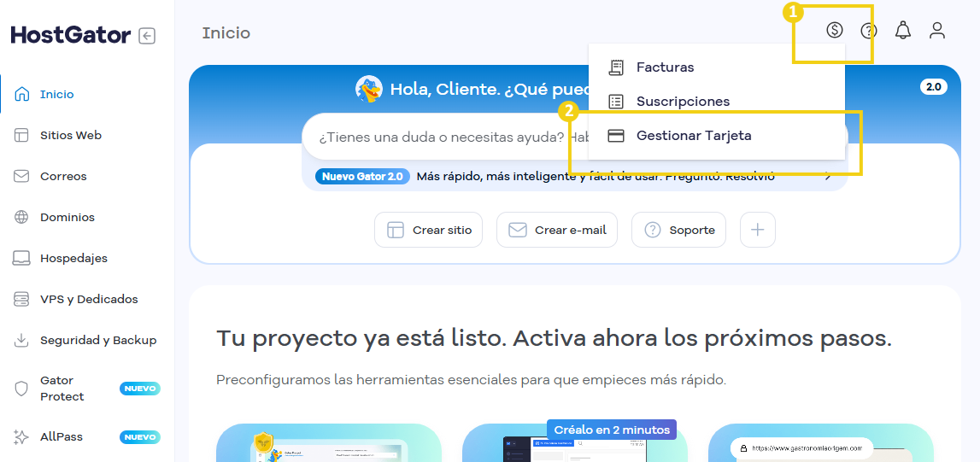This screenshot has height=462, width=980.
Task: Click the Sitios Web layout icon
Action: point(21,136)
